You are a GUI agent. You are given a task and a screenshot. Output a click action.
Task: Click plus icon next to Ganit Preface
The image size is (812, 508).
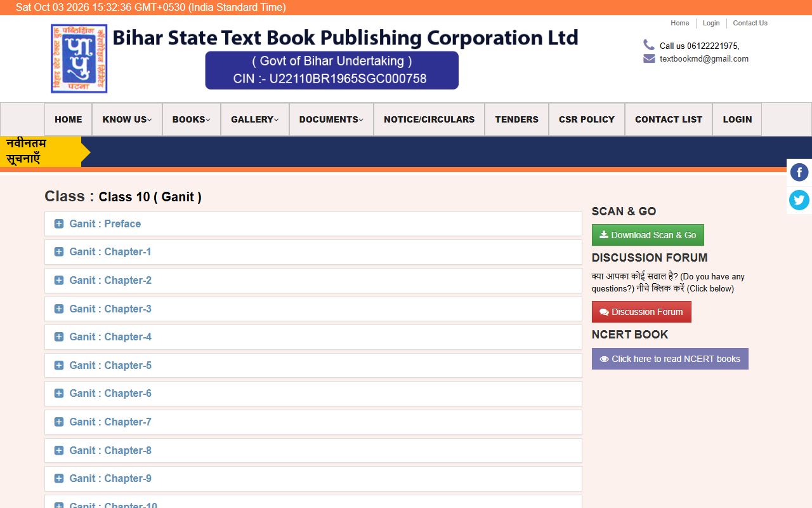(59, 224)
